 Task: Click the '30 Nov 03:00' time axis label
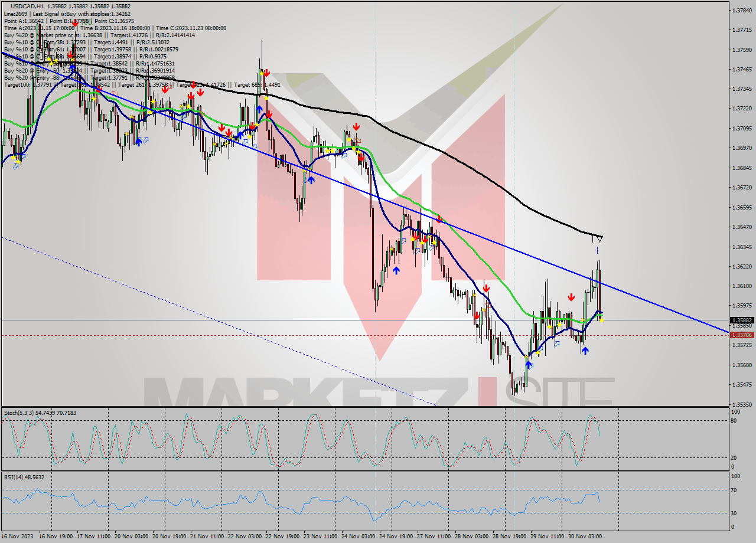(585, 537)
